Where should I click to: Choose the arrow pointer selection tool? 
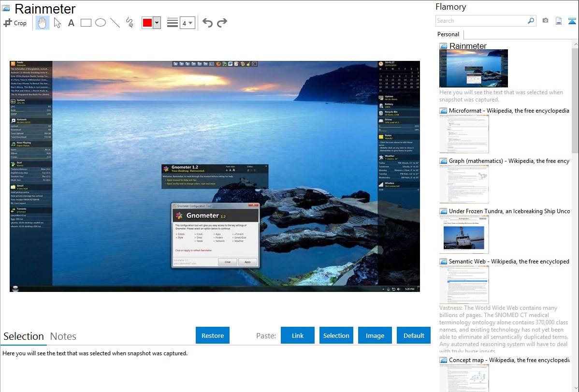point(57,23)
